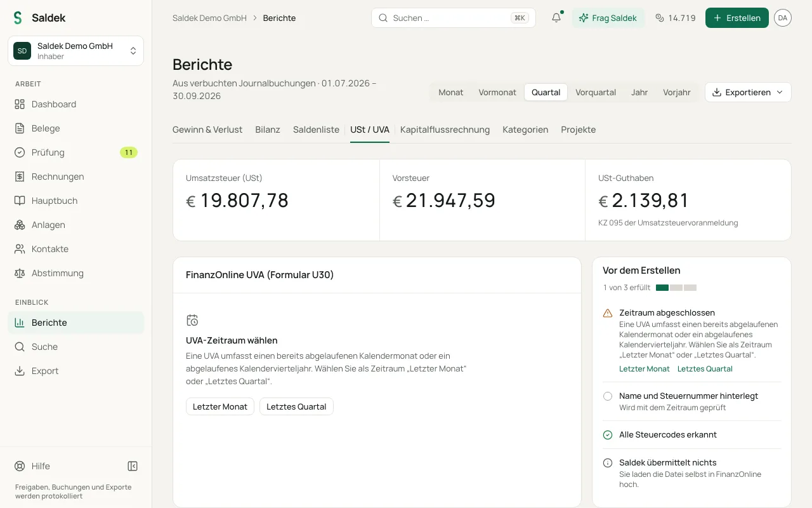Select the Vormonat period option
This screenshot has width=812, height=508.
tap(497, 92)
